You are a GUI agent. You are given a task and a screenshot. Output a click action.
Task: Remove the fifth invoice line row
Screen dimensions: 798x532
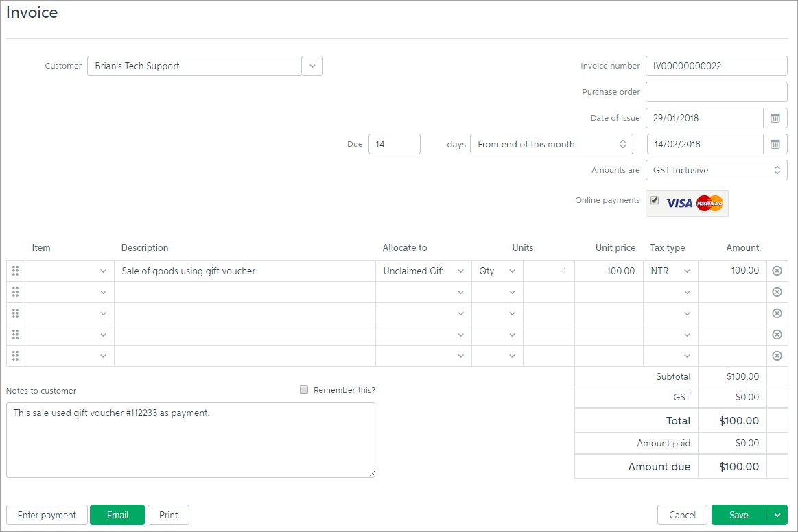click(x=777, y=356)
